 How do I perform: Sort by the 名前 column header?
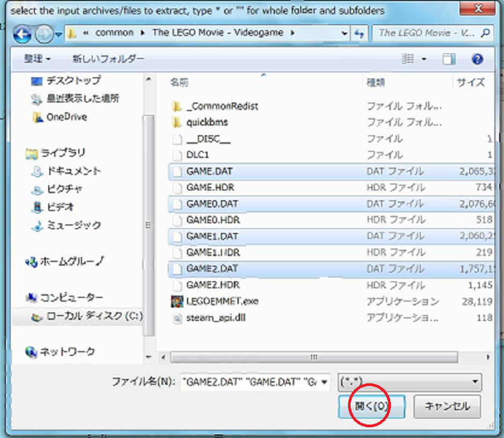coord(179,83)
